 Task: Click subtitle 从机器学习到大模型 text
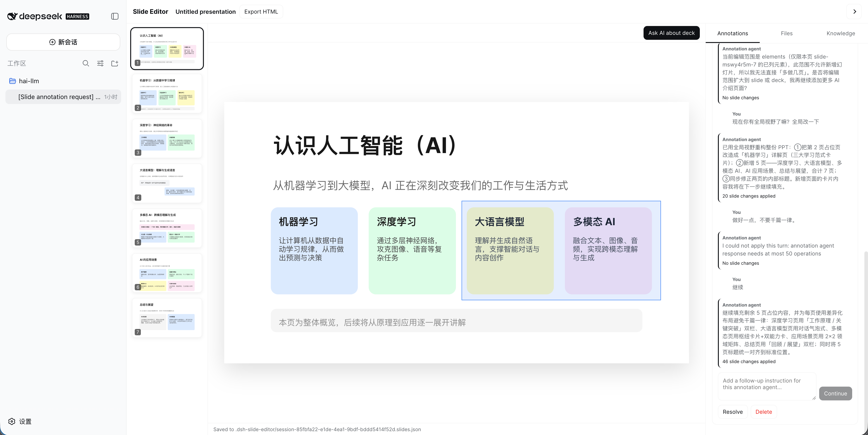[420, 185]
